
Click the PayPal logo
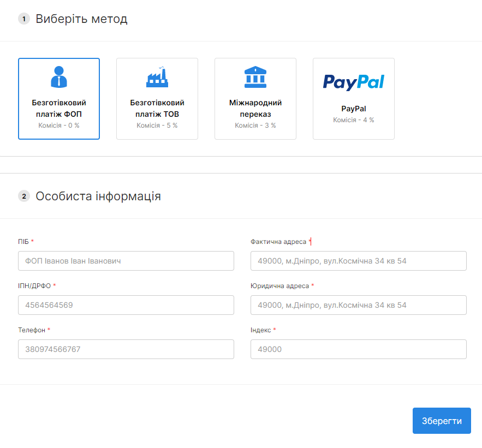353,82
